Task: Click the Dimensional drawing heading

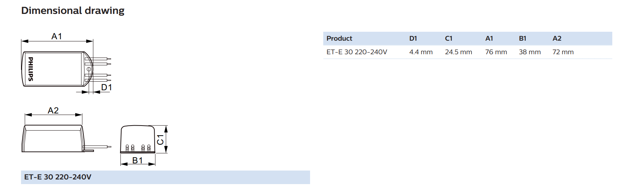Action: tap(73, 11)
